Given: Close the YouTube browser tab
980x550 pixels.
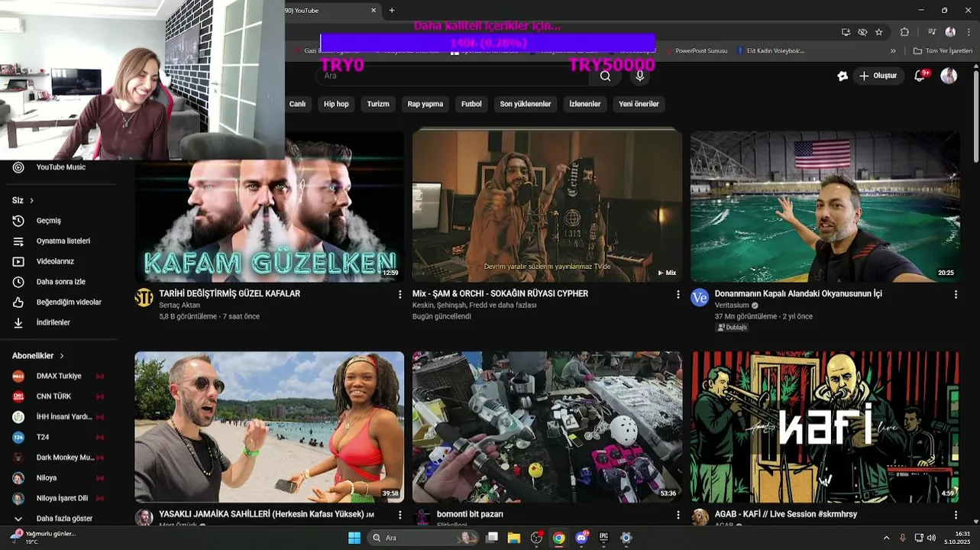Looking at the screenshot, I should coord(374,10).
